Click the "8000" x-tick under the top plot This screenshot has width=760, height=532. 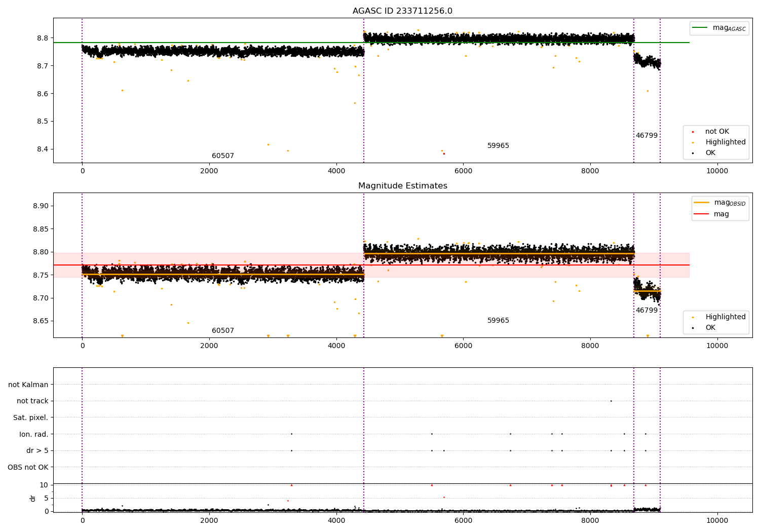pos(590,171)
